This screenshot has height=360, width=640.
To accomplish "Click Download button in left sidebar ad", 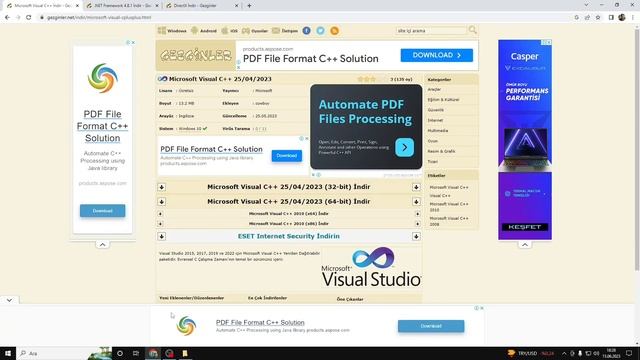I will (x=102, y=211).
